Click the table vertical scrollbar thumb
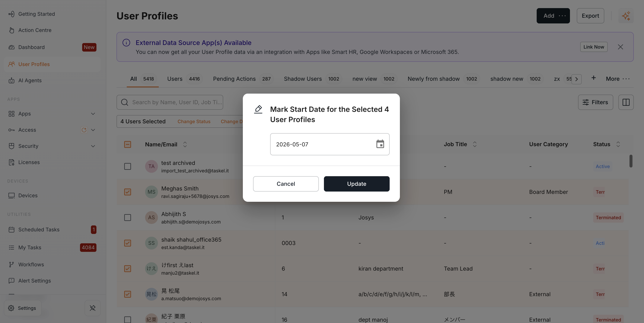The image size is (644, 323). pos(631,161)
